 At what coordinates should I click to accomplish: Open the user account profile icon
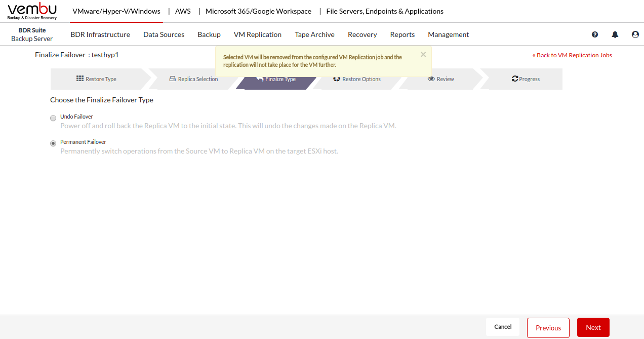635,34
